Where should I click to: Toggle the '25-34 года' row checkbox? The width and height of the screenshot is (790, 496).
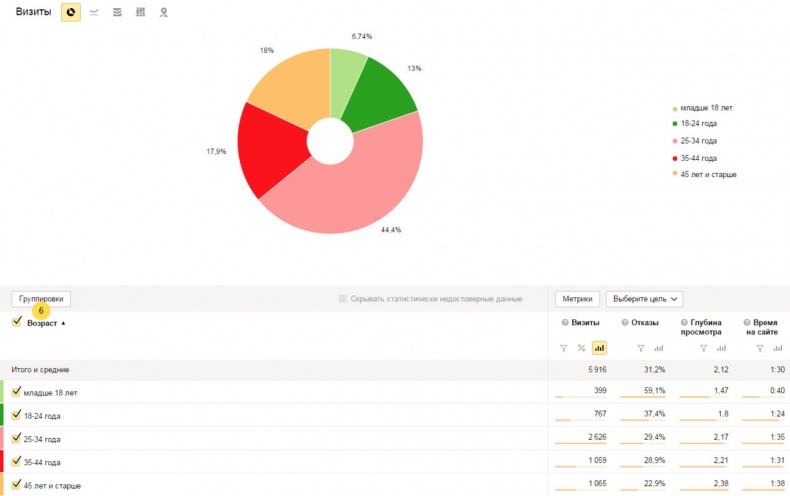tap(16, 438)
